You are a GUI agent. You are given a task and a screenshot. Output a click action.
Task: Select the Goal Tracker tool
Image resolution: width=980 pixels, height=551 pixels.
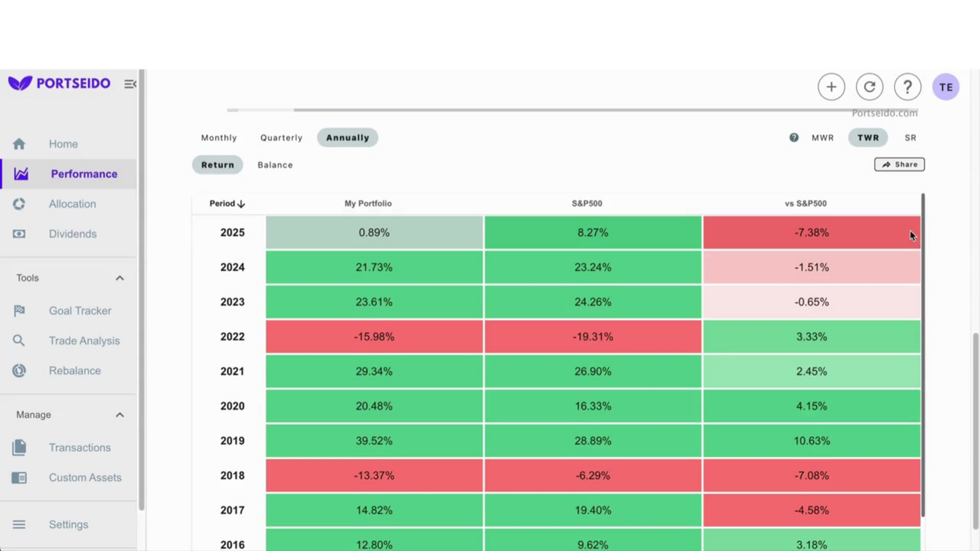click(x=79, y=310)
